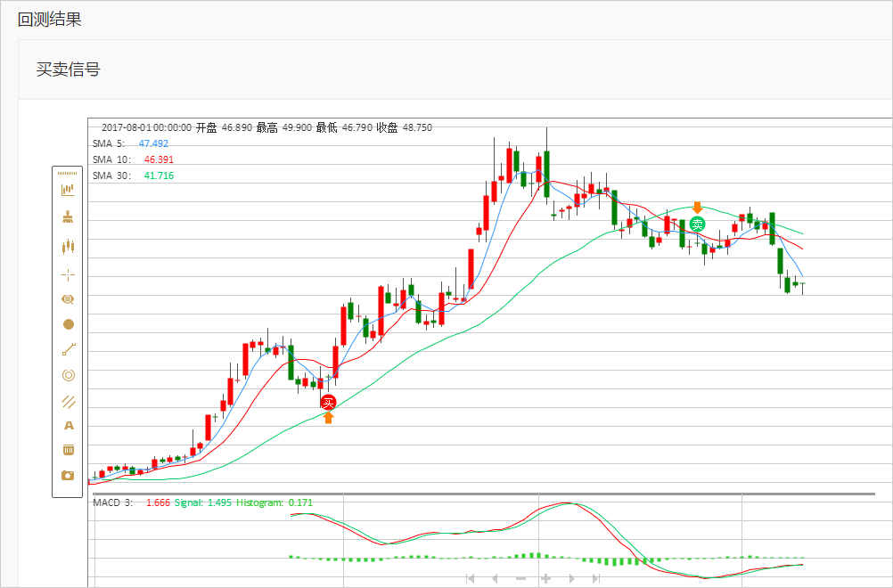Grab the toolbar dotted drag handle
Image resolution: width=893 pixels, height=588 pixels.
coord(67,173)
